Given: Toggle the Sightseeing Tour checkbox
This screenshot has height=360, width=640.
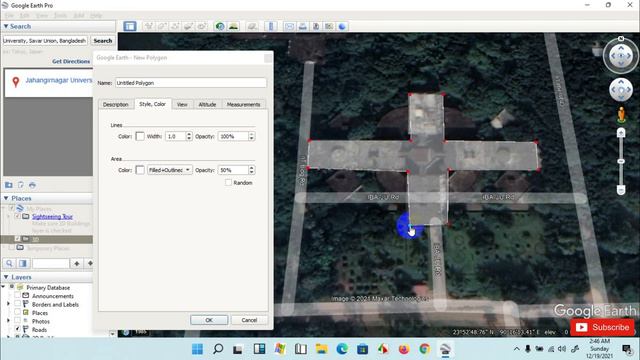Looking at the screenshot, I should [x=17, y=216].
